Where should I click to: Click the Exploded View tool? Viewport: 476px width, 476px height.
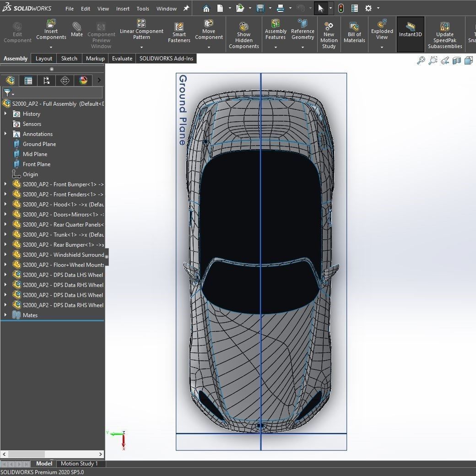tap(382, 30)
